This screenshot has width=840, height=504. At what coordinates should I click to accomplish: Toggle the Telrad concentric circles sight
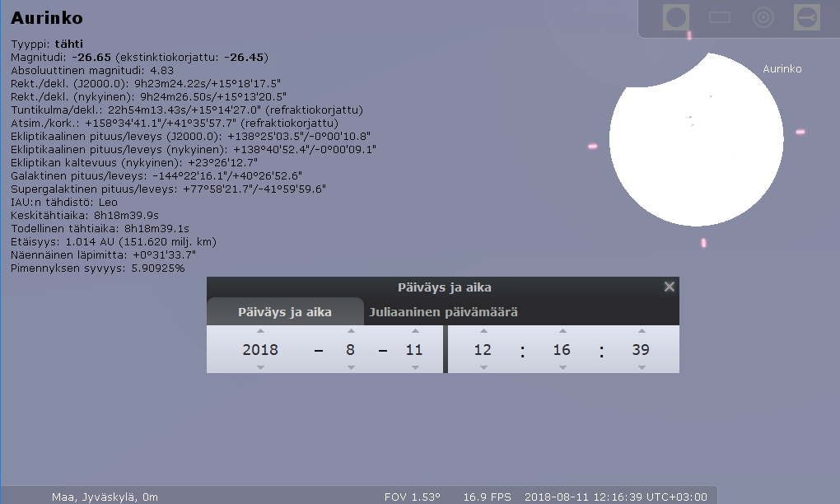(763, 17)
